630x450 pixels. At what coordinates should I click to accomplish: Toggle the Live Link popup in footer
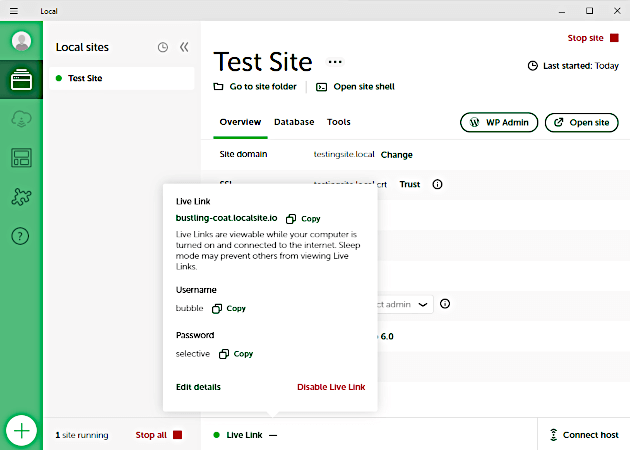click(244, 435)
